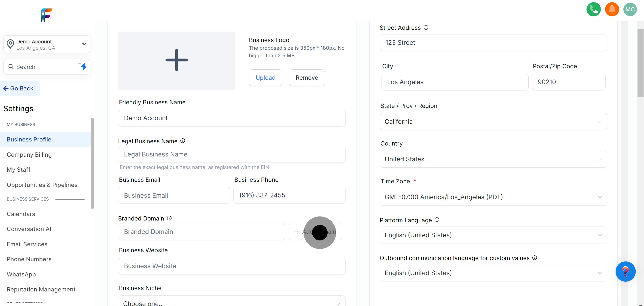This screenshot has width=644, height=306.
Task: Open the State California dropdown
Action: pyautogui.click(x=493, y=122)
